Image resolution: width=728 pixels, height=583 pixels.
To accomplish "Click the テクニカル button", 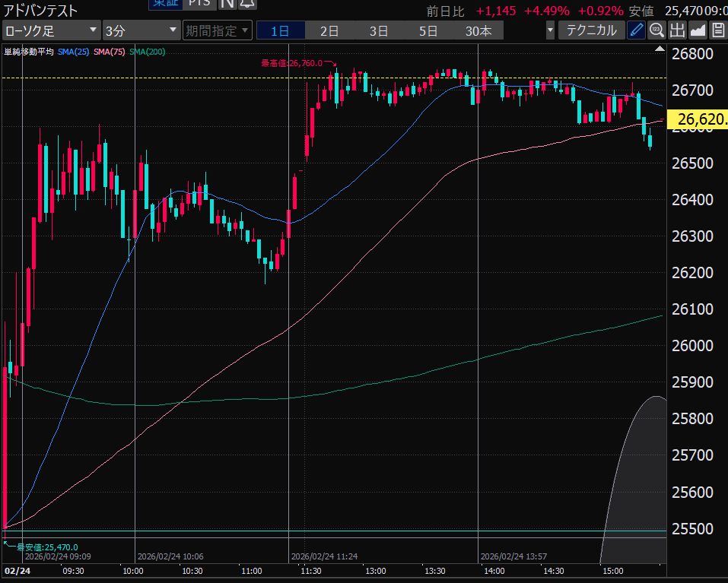I will point(592,31).
